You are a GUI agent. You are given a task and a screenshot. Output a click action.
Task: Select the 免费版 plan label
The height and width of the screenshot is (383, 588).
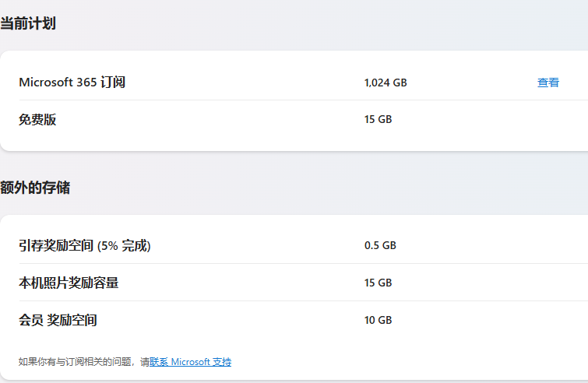(x=37, y=120)
